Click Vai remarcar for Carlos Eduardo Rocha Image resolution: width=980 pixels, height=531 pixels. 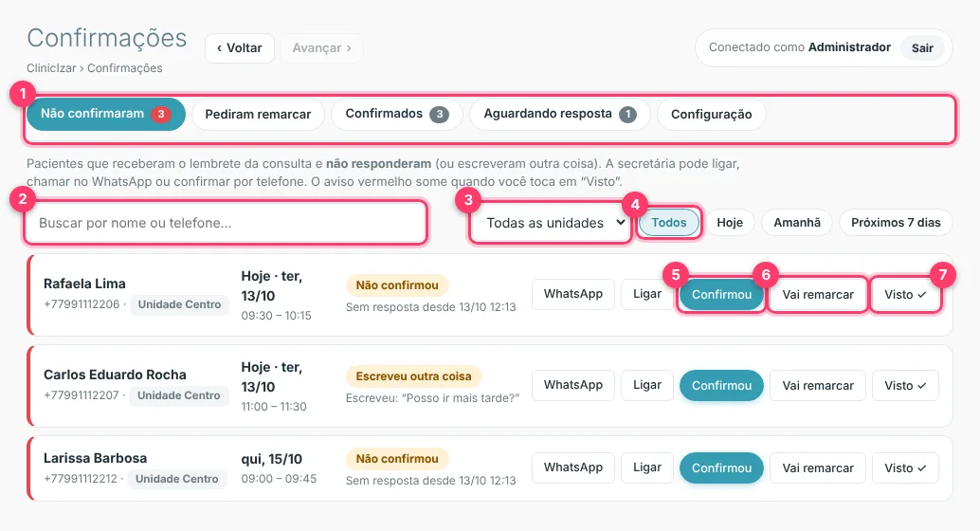tap(818, 386)
